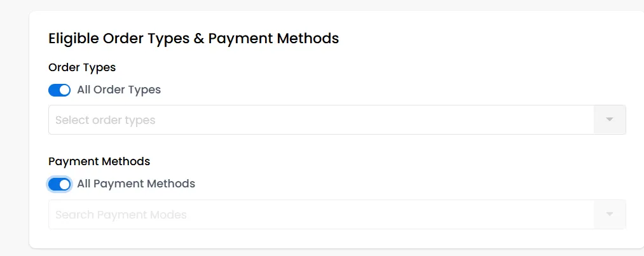The image size is (644, 256).
Task: Click the 'Search Payment Modes' placeholder text
Action: coord(121,215)
